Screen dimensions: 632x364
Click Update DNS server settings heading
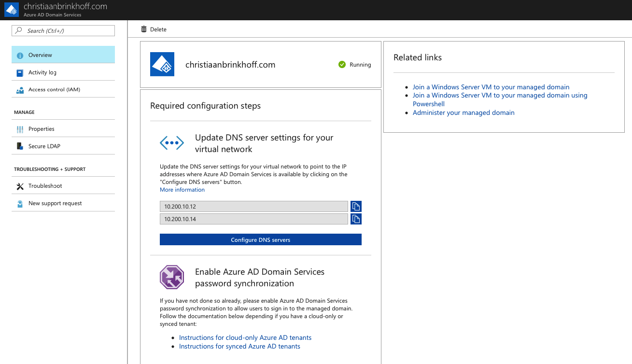coord(264,143)
